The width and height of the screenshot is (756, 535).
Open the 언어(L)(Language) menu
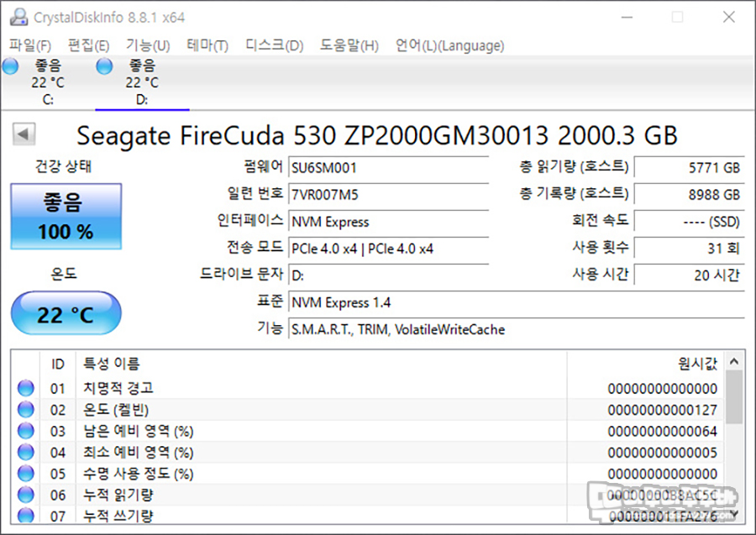click(x=450, y=46)
